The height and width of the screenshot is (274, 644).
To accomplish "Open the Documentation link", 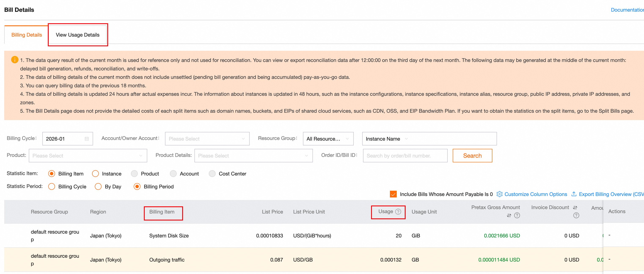I will point(627,10).
